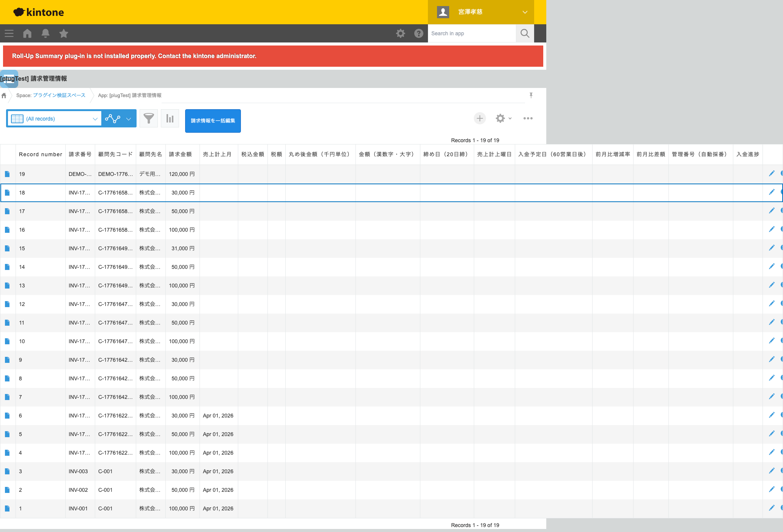Open notifications bell
This screenshot has width=783, height=532.
(x=46, y=33)
